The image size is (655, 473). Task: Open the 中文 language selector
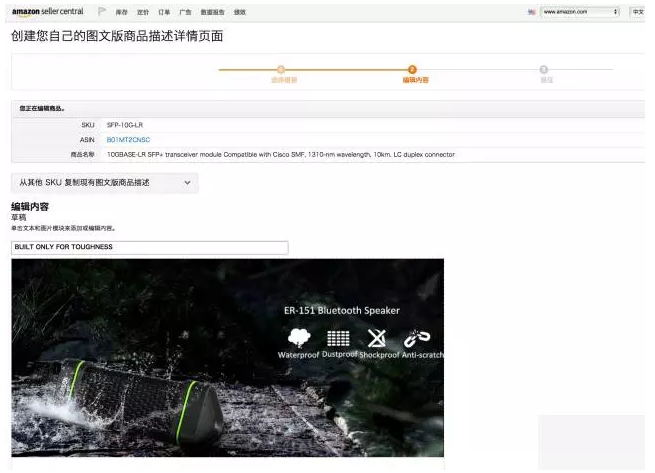click(638, 12)
